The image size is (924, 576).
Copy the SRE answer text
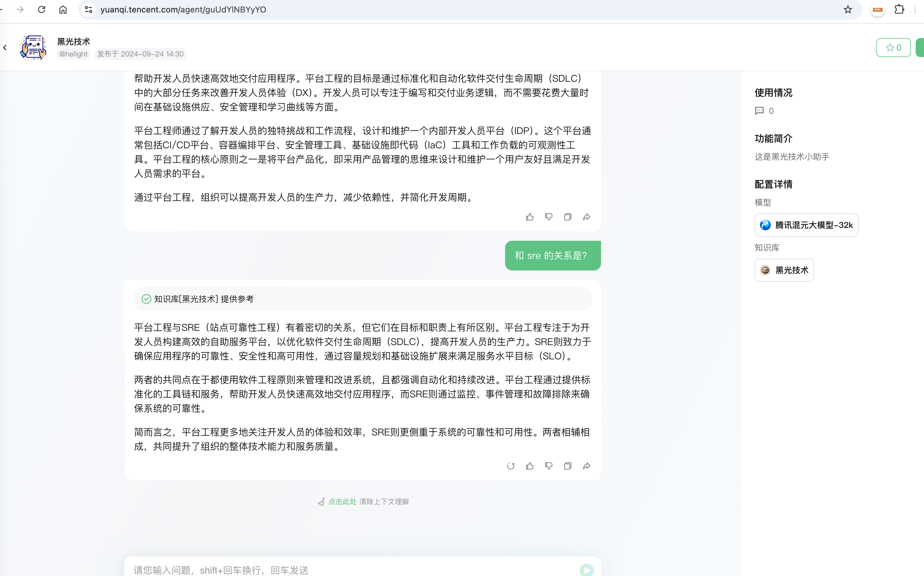[x=568, y=466]
